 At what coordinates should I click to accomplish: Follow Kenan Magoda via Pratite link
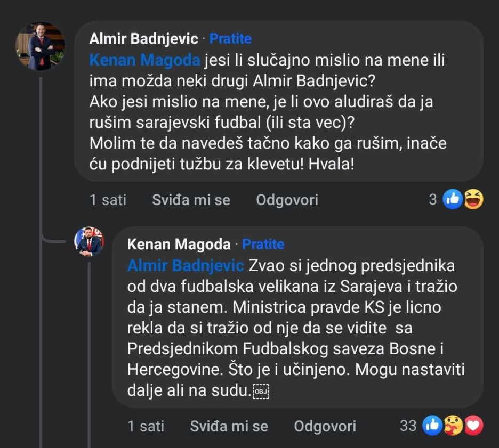coord(263,245)
